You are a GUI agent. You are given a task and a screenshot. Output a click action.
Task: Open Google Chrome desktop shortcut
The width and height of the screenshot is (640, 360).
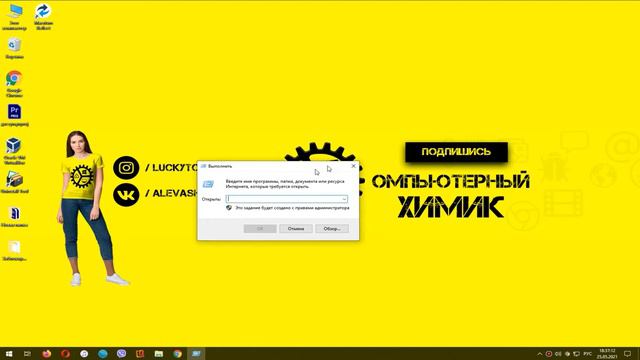click(14, 84)
